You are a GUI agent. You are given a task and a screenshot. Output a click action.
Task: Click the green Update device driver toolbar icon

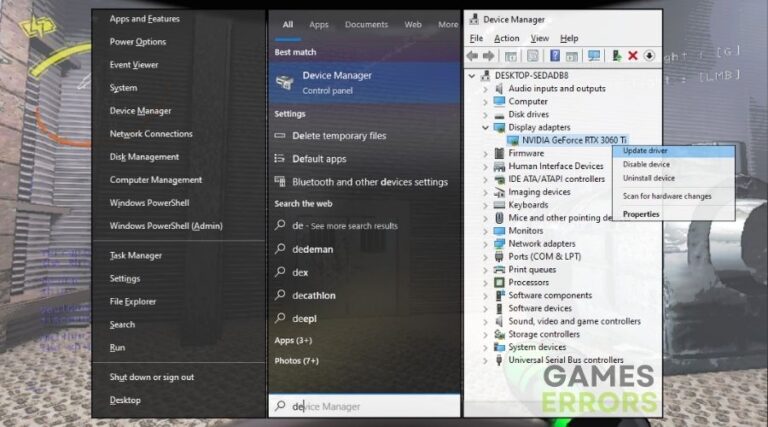[x=617, y=56]
